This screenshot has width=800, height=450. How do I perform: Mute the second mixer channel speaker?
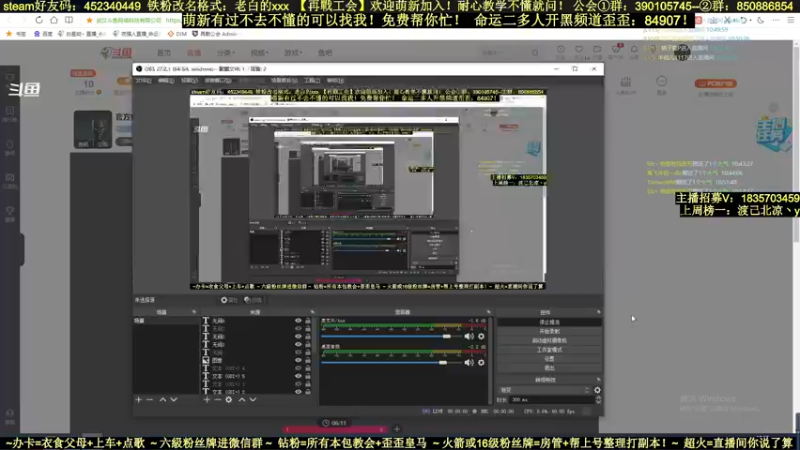pos(469,363)
